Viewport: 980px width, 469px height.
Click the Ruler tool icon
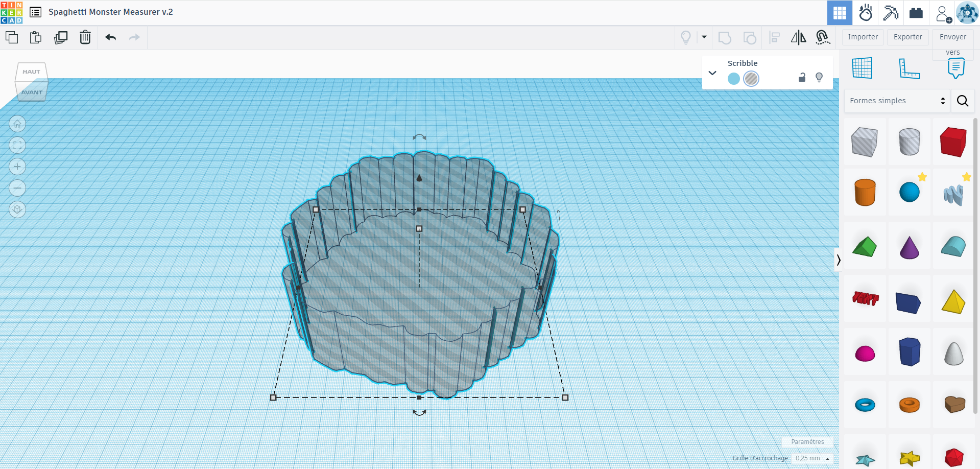click(909, 68)
